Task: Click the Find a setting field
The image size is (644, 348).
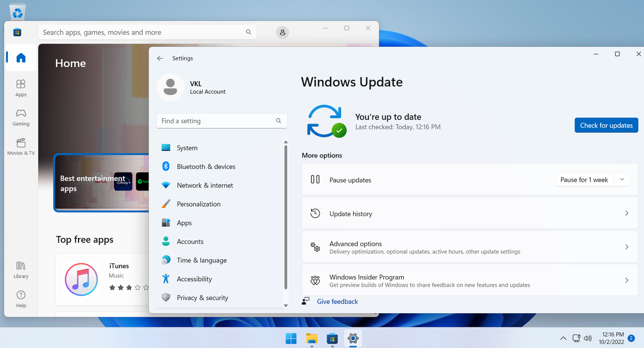Action: pos(222,121)
